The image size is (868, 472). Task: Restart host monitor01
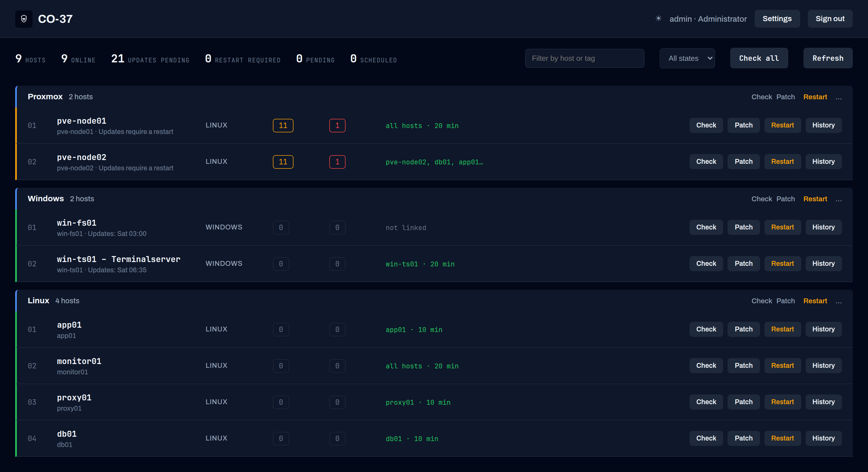[782, 366]
